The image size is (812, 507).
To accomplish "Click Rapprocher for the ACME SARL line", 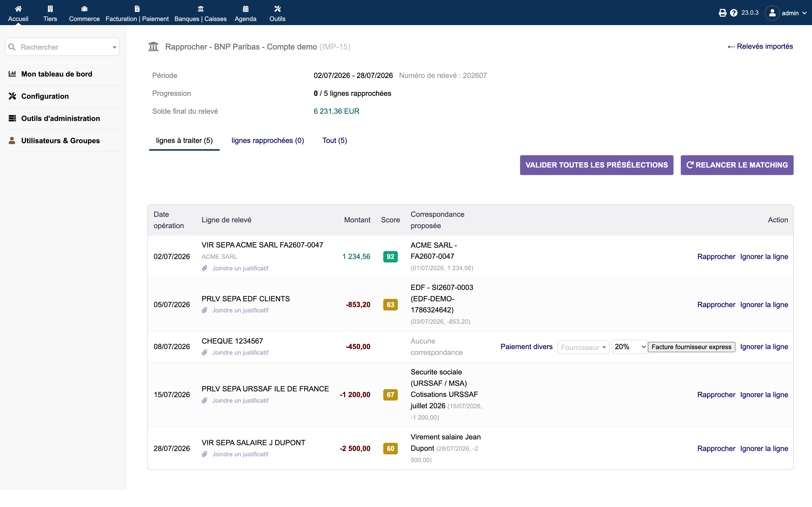I will [716, 256].
